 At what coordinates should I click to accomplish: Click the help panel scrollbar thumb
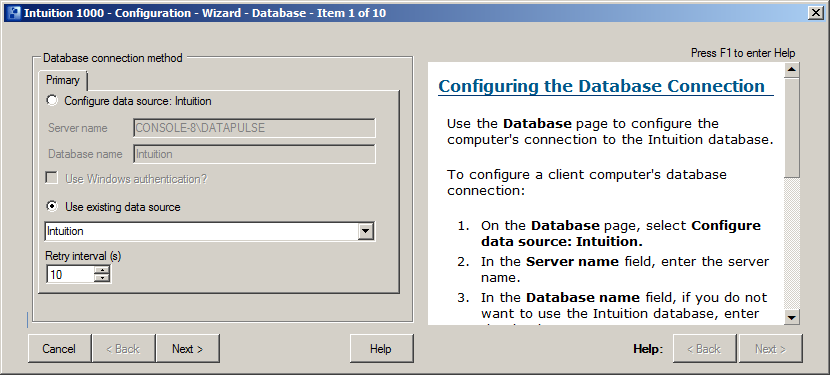[x=792, y=127]
